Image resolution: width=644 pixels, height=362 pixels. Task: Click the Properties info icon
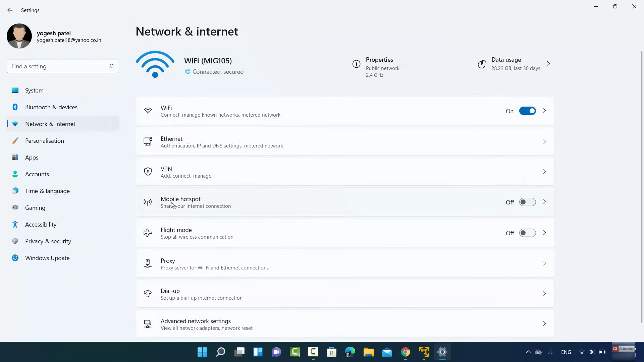356,64
